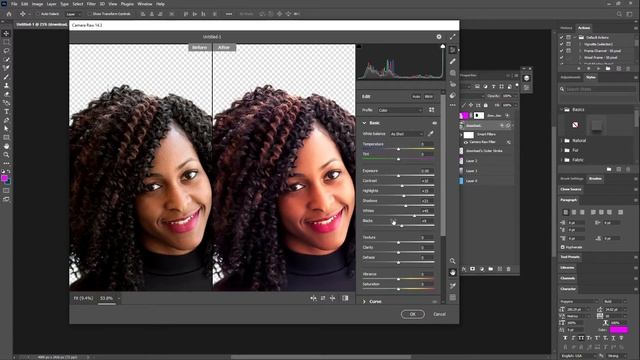Select the Type tool in the left toolbar
The height and width of the screenshot is (360, 640).
6,111
